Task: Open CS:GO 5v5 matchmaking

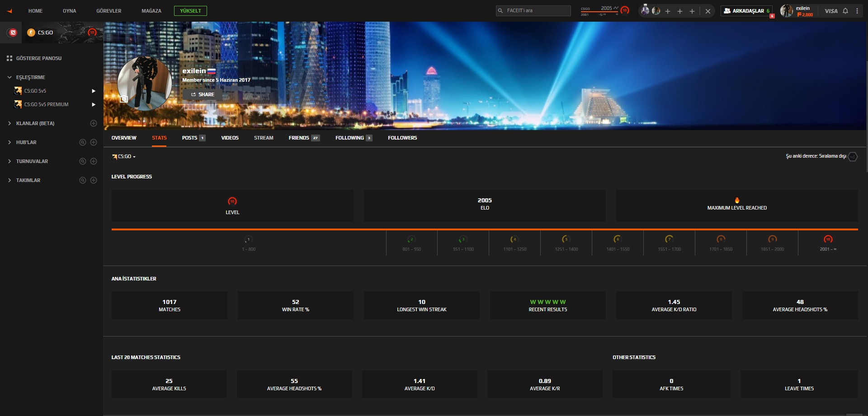Action: [x=35, y=91]
